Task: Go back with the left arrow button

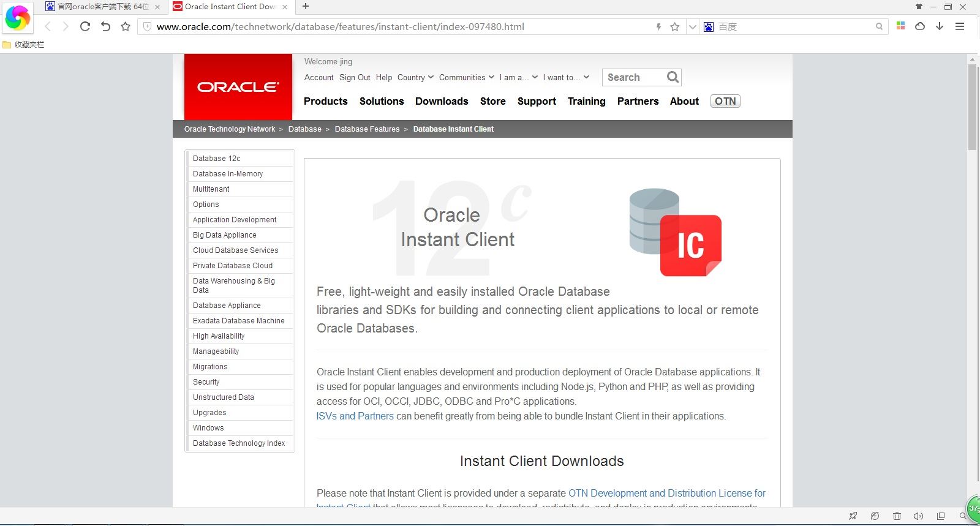Action: 48,26
